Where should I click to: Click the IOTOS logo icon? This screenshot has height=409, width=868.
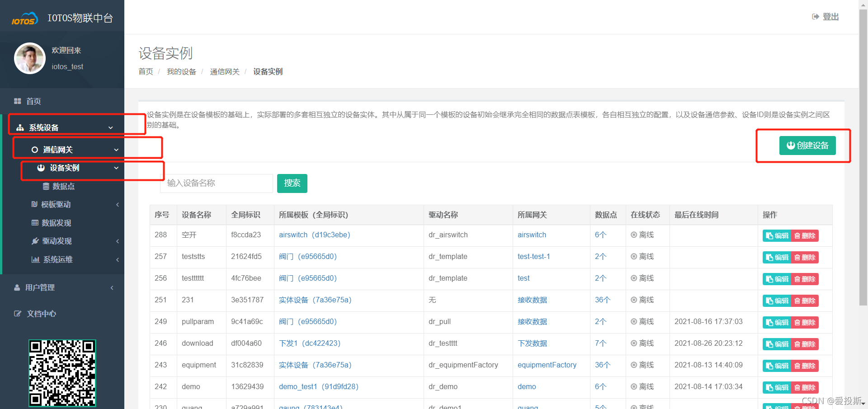[24, 19]
